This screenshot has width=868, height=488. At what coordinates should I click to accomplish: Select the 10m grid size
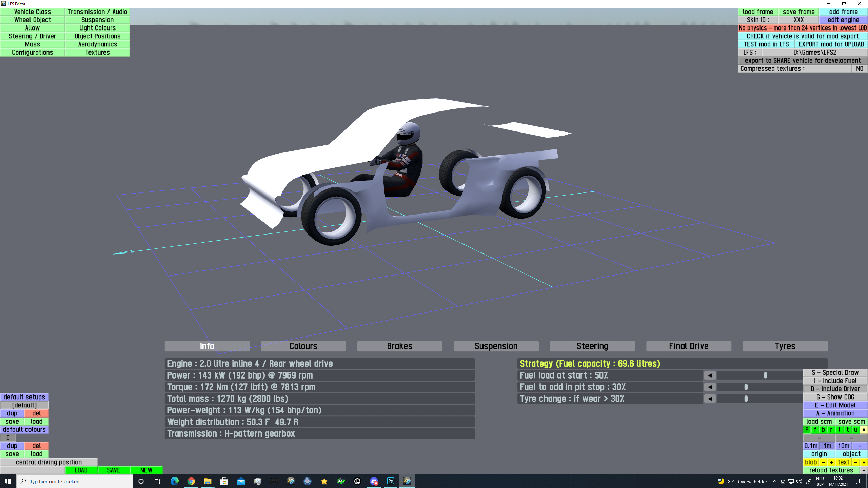(843, 446)
